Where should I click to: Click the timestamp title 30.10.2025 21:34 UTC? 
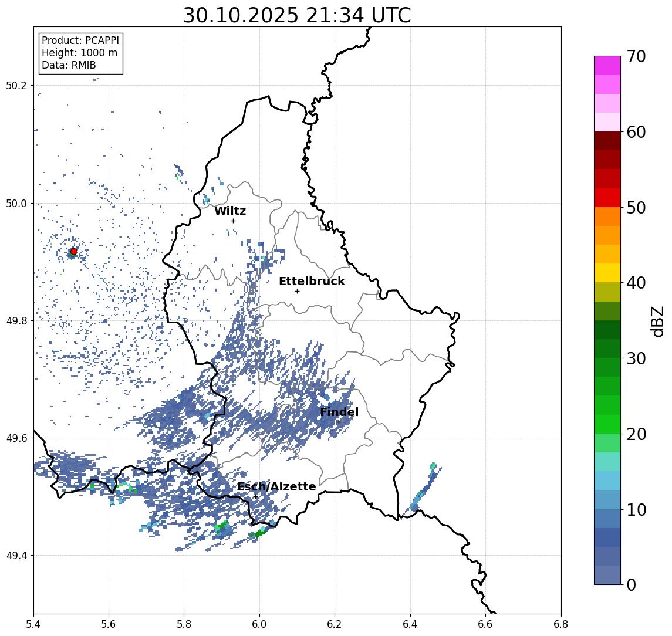297,15
